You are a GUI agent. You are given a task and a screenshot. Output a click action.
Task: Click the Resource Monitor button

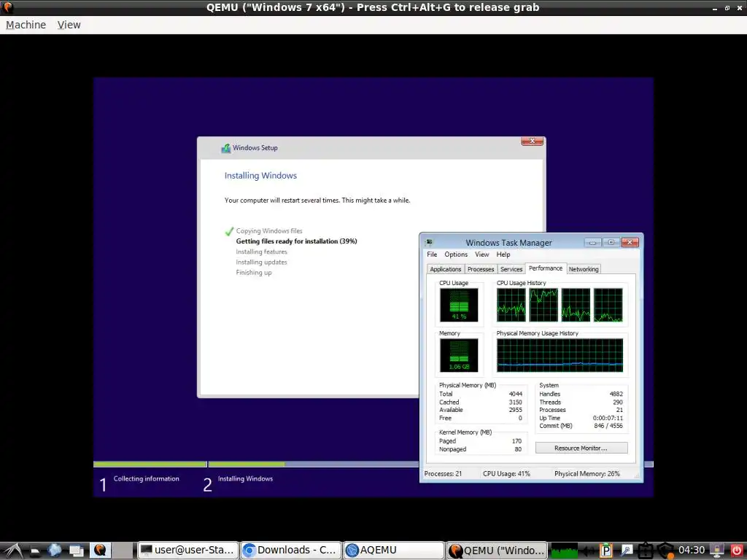tap(581, 448)
